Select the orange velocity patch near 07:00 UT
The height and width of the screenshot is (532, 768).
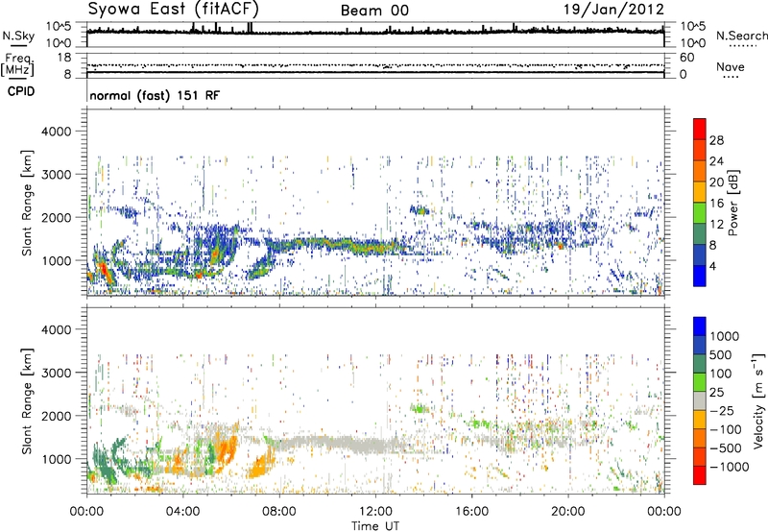[x=260, y=466]
